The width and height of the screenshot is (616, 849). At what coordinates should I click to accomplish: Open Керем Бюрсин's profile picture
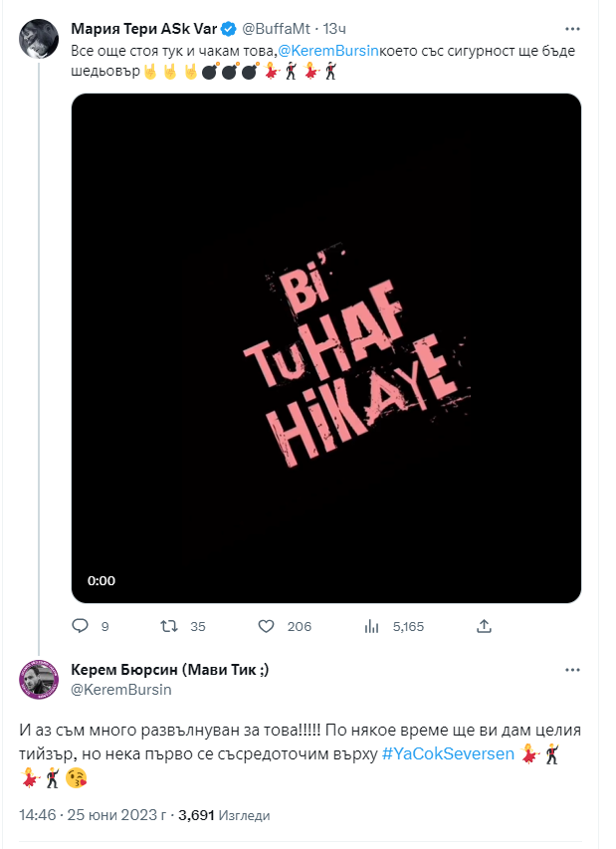coord(38,678)
